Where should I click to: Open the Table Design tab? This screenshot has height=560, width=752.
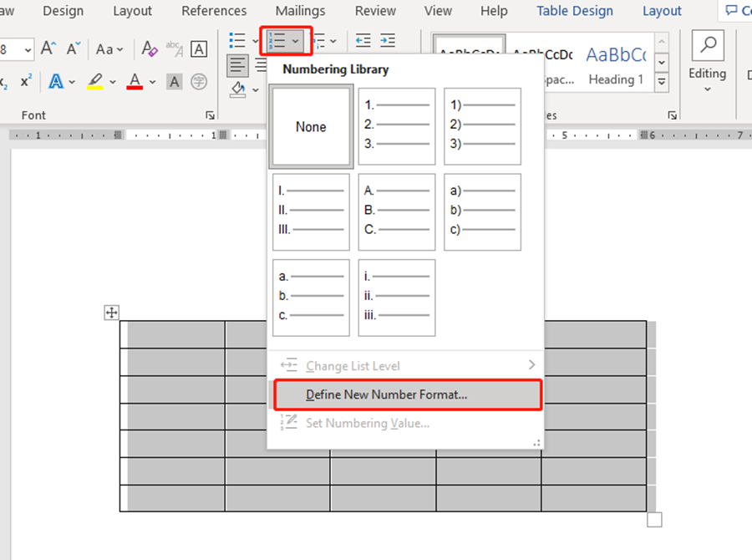tap(575, 11)
